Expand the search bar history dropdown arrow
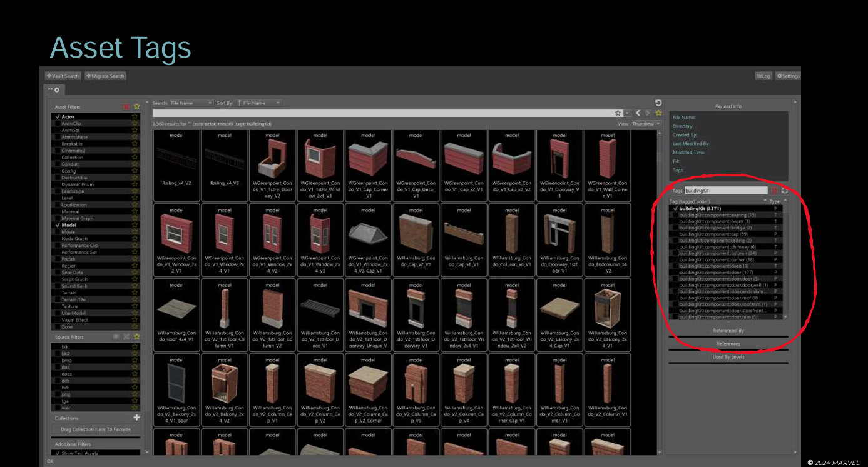This screenshot has height=467, width=868. tap(627, 113)
